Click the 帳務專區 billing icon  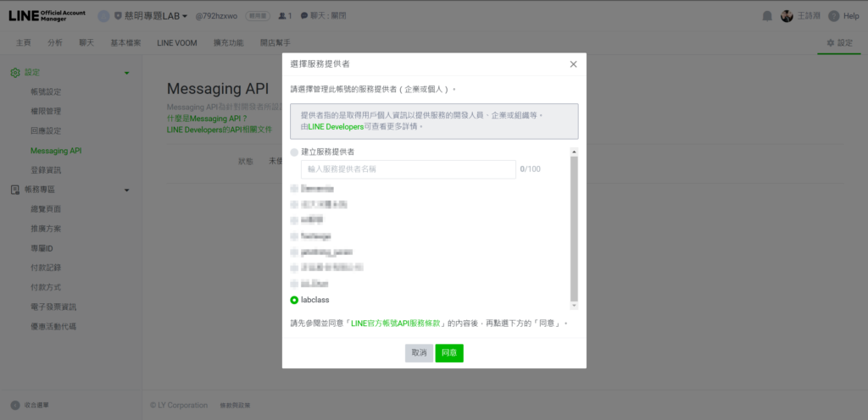[15, 190]
